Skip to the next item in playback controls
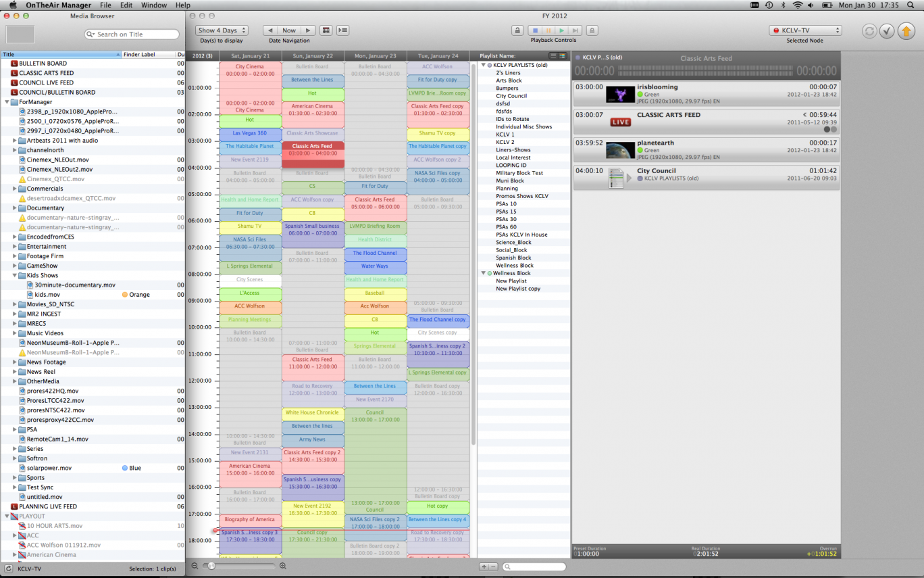924x578 pixels. [575, 30]
